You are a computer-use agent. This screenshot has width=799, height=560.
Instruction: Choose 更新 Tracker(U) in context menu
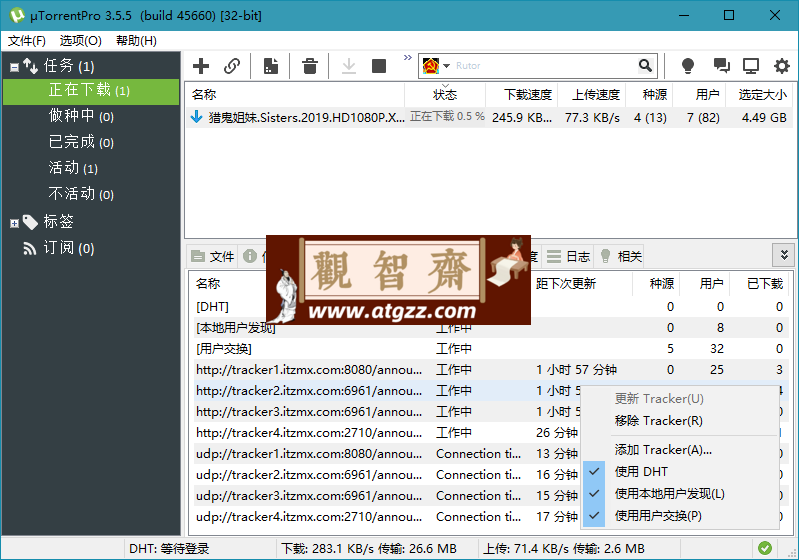680,398
